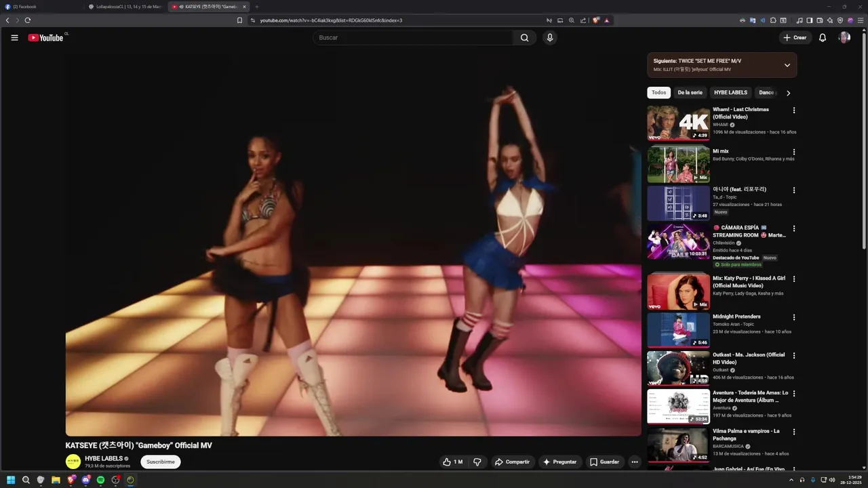The height and width of the screenshot is (488, 868).
Task: Open options for Midnight Pretenders video
Action: (794, 317)
